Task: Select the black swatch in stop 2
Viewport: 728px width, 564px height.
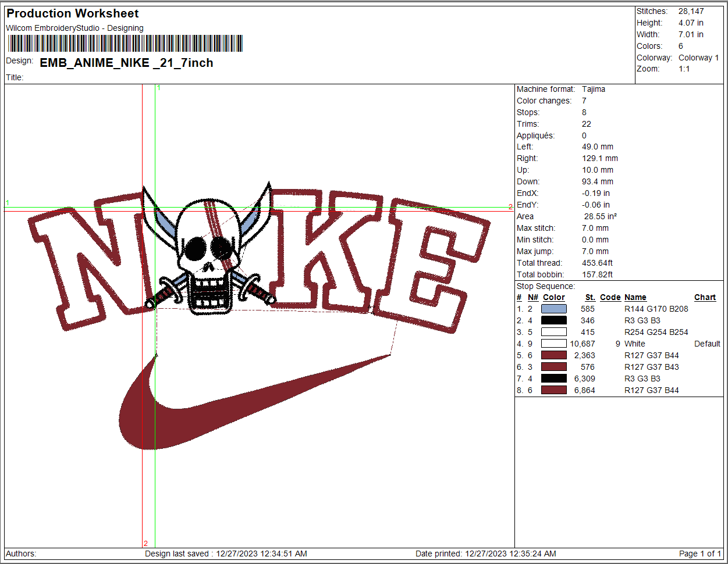Action: [x=553, y=320]
